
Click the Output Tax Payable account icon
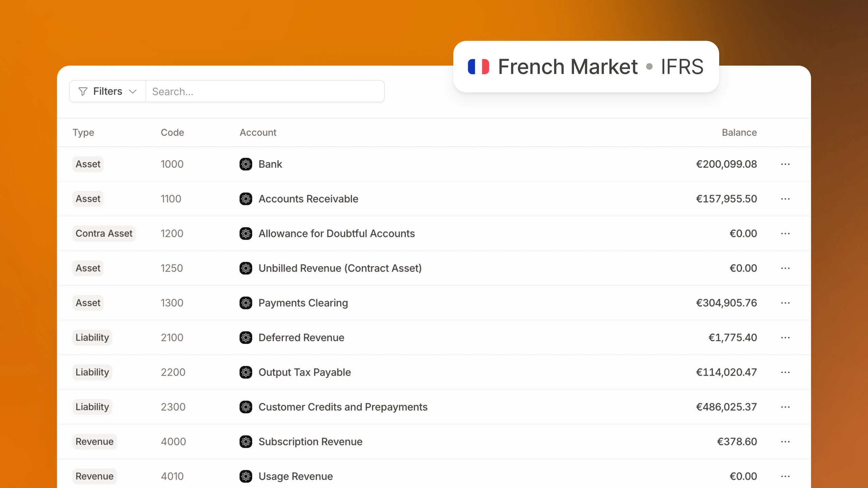246,372
